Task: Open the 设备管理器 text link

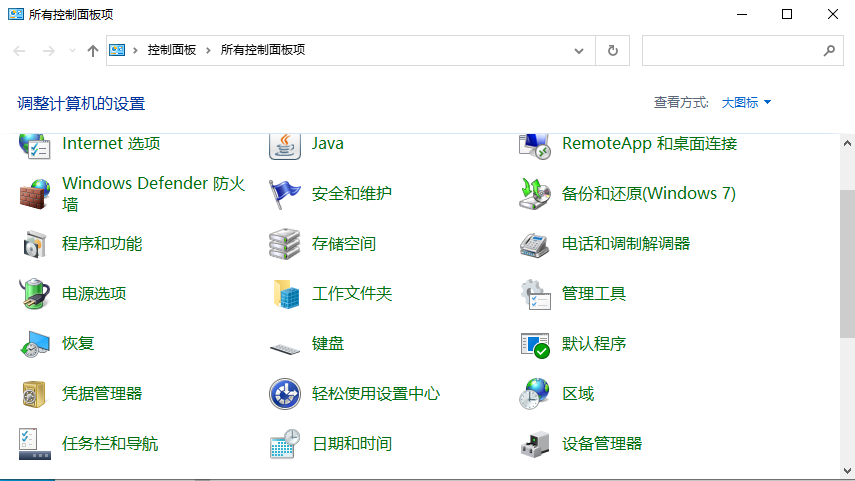Action: click(602, 444)
